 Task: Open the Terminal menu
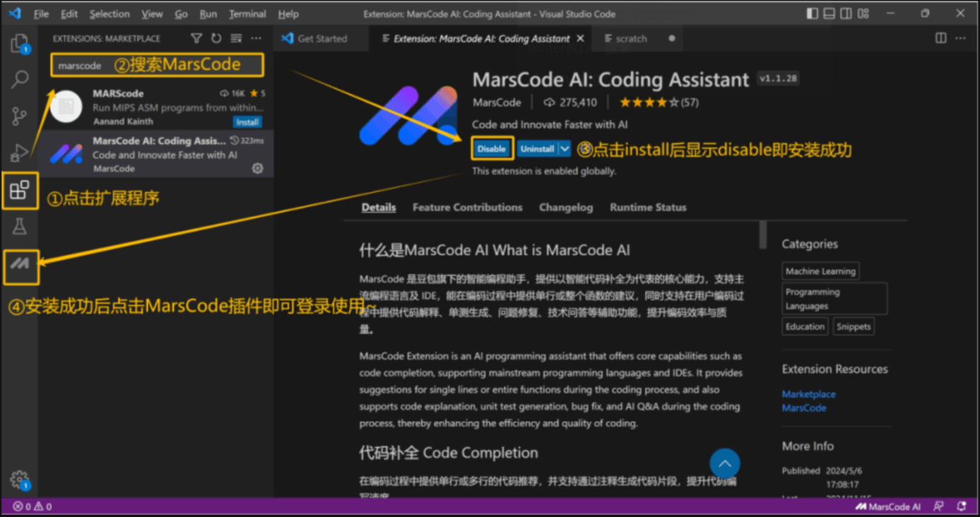[x=247, y=13]
